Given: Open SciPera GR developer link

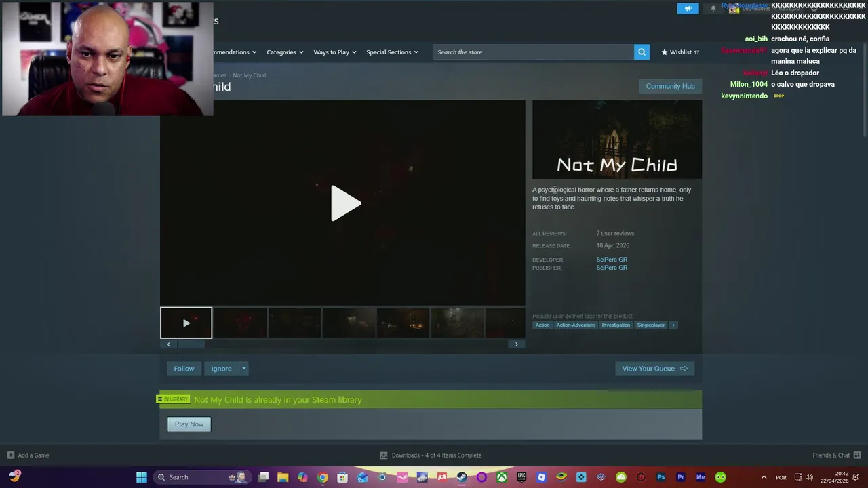Looking at the screenshot, I should pyautogui.click(x=612, y=260).
